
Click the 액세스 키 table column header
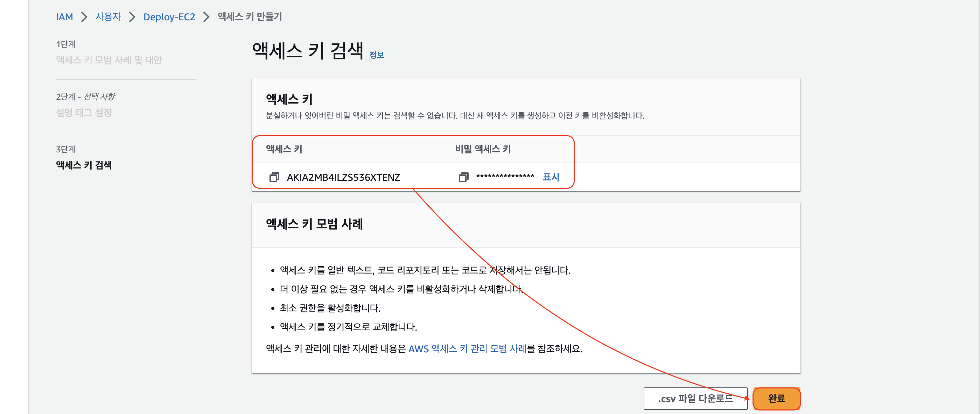coord(284,149)
